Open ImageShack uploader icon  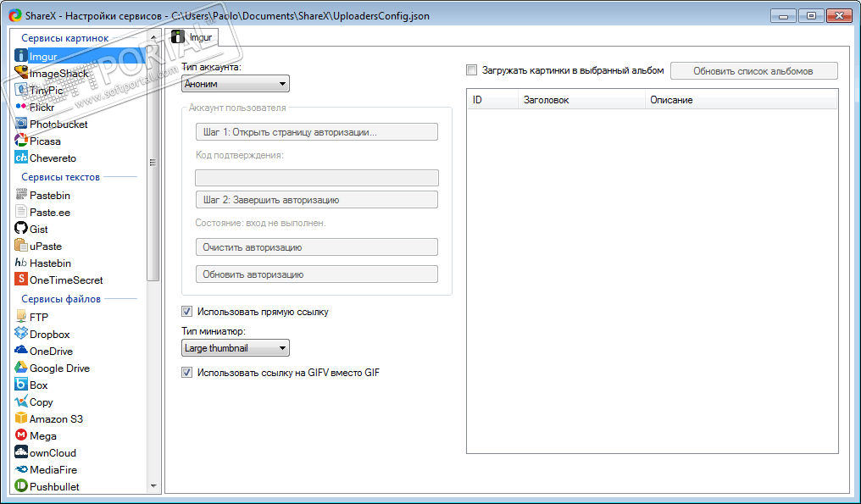click(x=21, y=73)
